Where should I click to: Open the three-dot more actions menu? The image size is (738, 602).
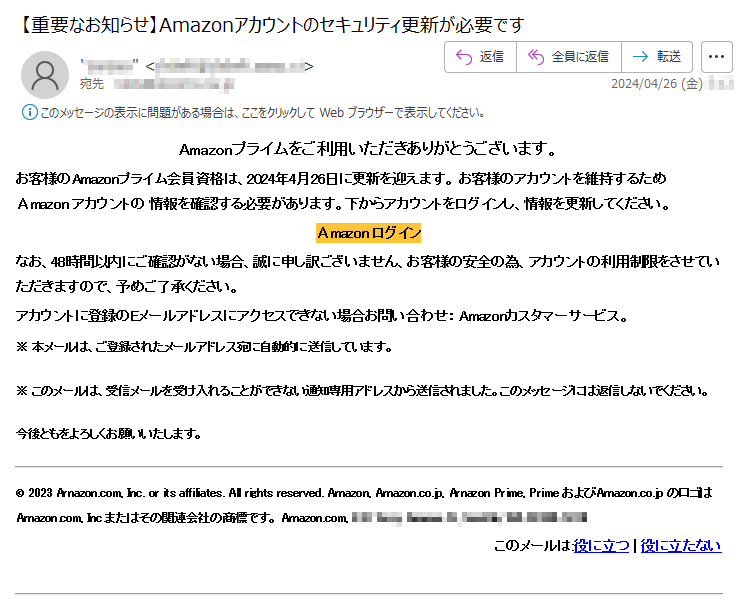[716, 57]
